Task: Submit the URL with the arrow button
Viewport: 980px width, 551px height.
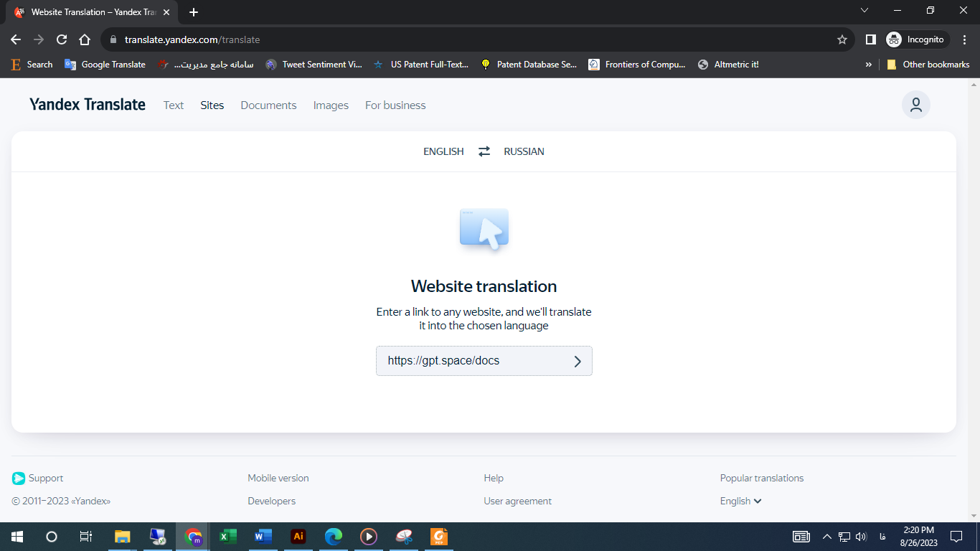Action: tap(578, 362)
